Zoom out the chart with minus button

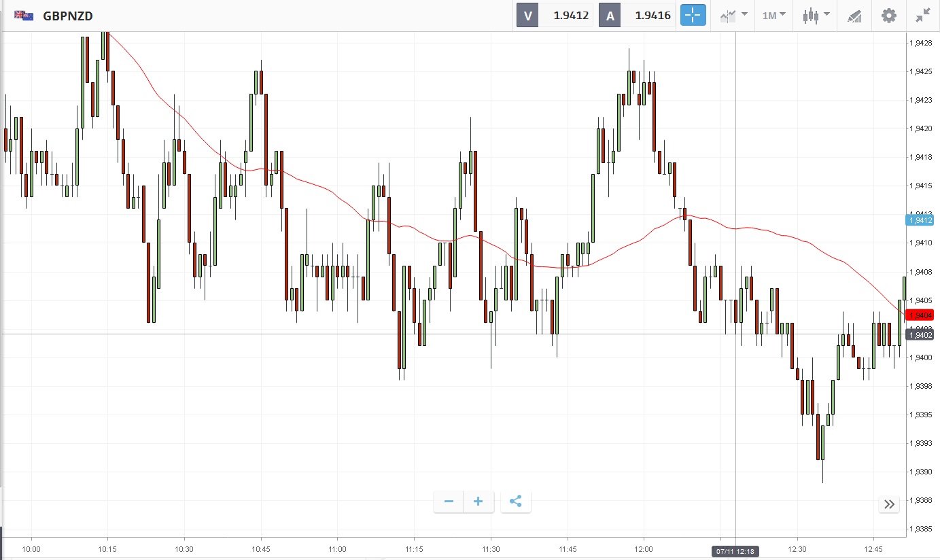[x=449, y=502]
